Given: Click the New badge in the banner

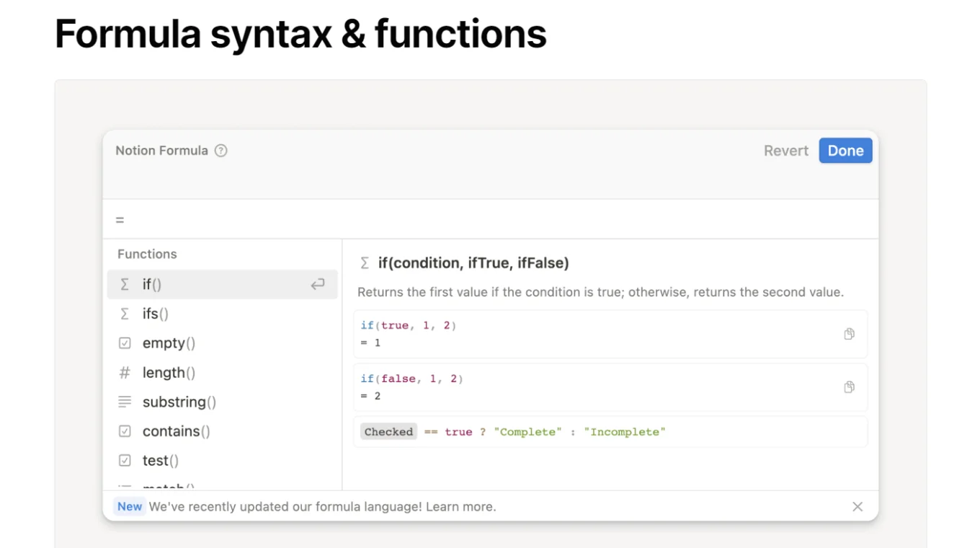Looking at the screenshot, I should (130, 507).
